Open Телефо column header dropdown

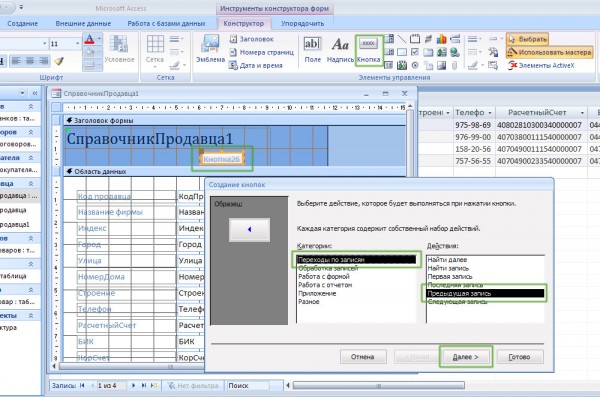tap(489, 113)
